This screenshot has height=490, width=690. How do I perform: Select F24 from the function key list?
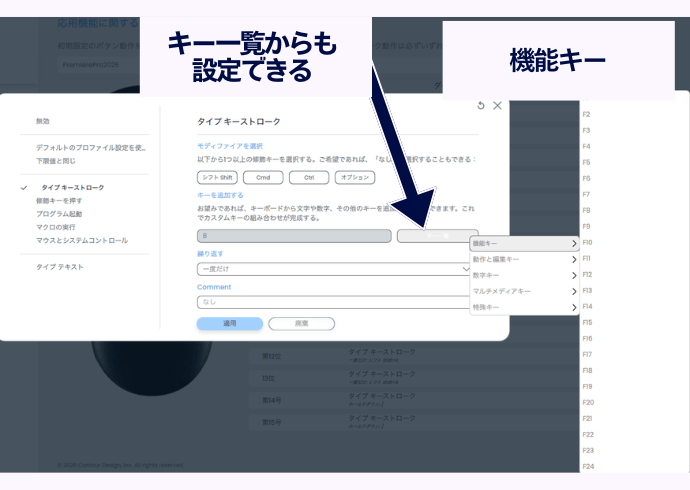point(588,466)
